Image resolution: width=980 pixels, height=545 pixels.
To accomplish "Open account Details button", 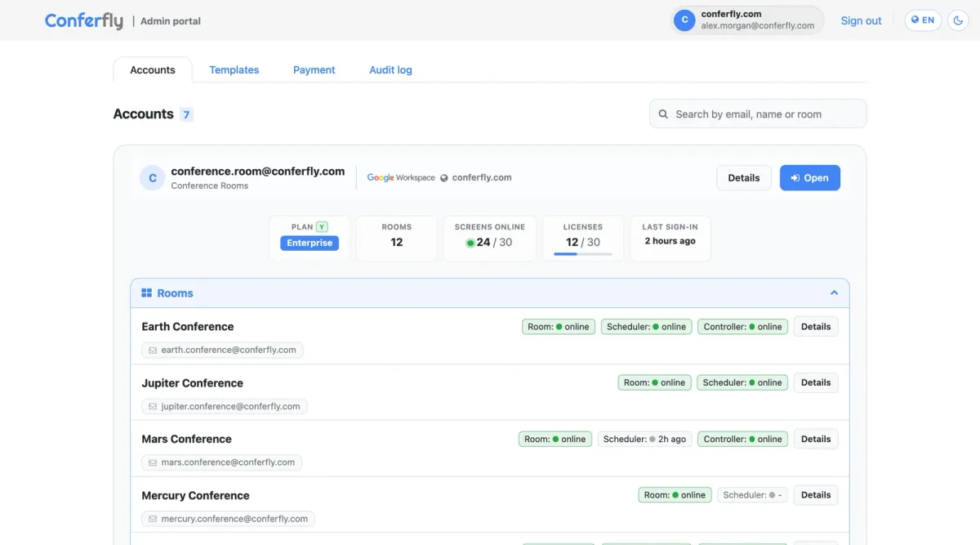I will (744, 177).
